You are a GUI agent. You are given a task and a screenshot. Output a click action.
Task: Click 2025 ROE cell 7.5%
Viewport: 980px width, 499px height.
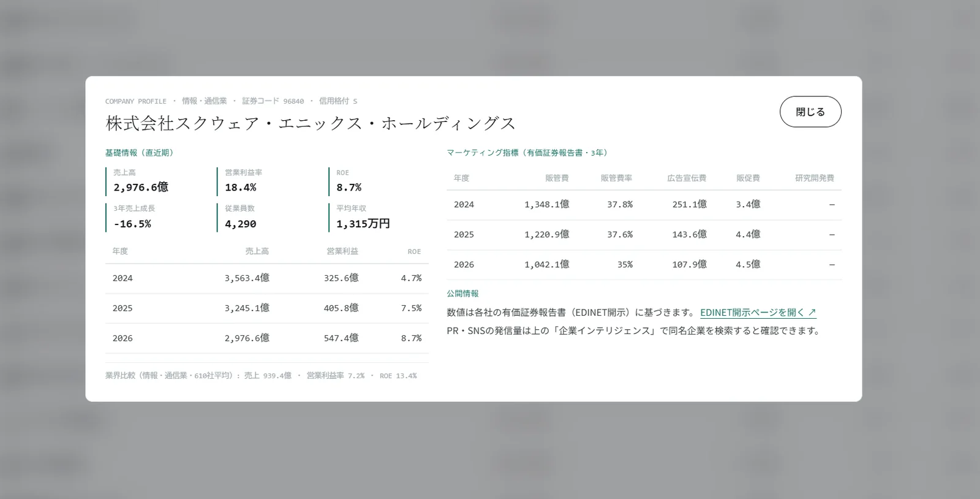point(411,308)
